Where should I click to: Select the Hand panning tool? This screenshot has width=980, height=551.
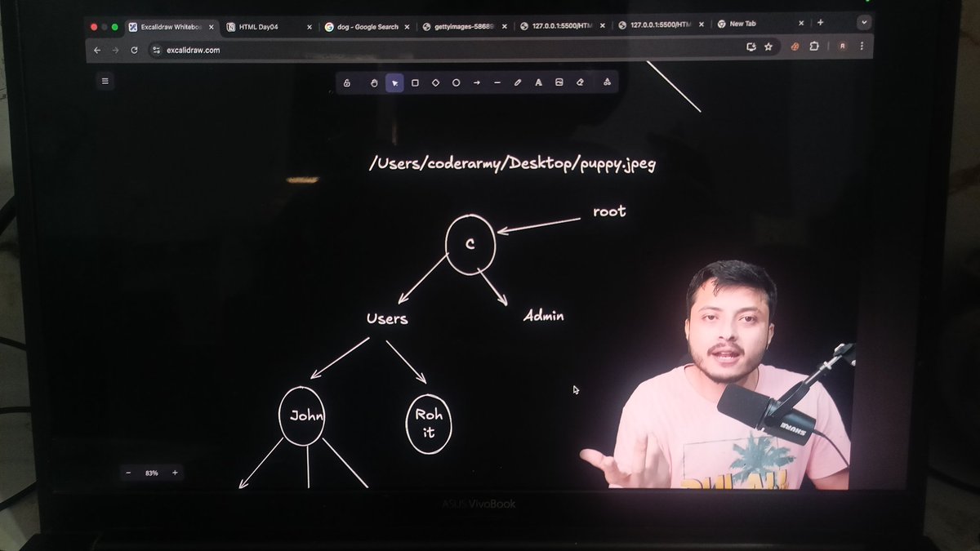pyautogui.click(x=375, y=82)
